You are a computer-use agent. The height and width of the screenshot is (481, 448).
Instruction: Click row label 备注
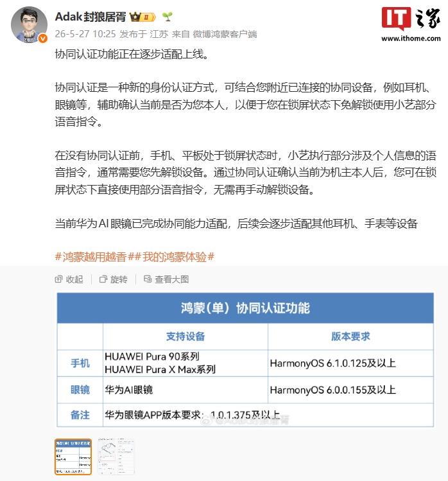coord(80,415)
